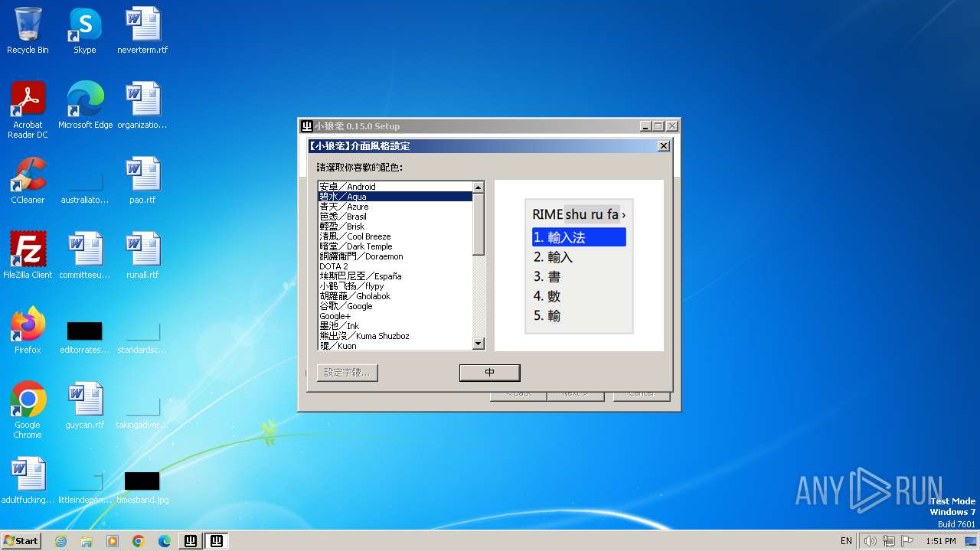The height and width of the screenshot is (551, 980).
Task: Launch Edge from the taskbar
Action: 165,541
